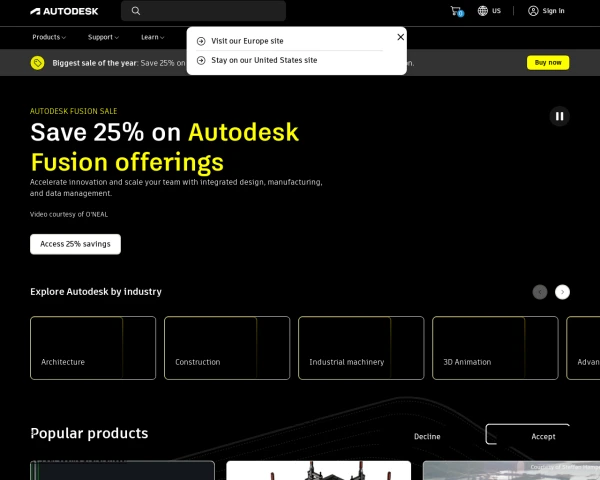Screen dimensions: 600x480
Task: Click the Autodesk logo
Action: tap(64, 11)
